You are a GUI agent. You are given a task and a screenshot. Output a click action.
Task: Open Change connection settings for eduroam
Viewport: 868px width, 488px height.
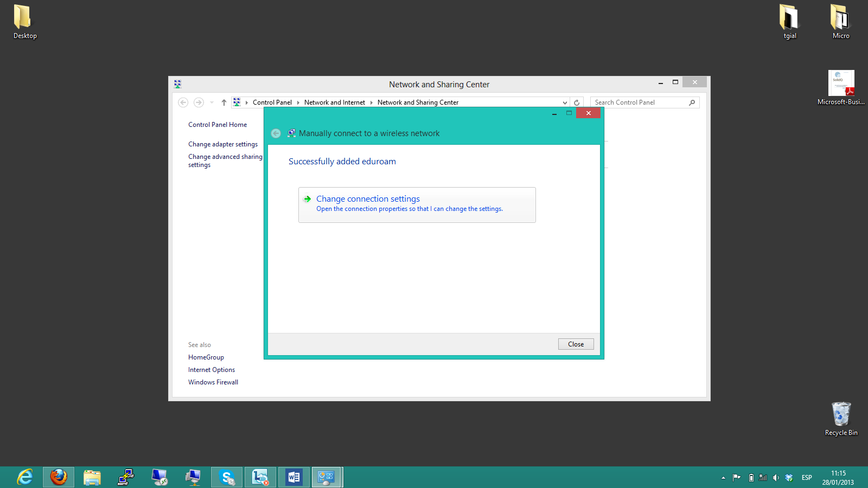pos(368,199)
